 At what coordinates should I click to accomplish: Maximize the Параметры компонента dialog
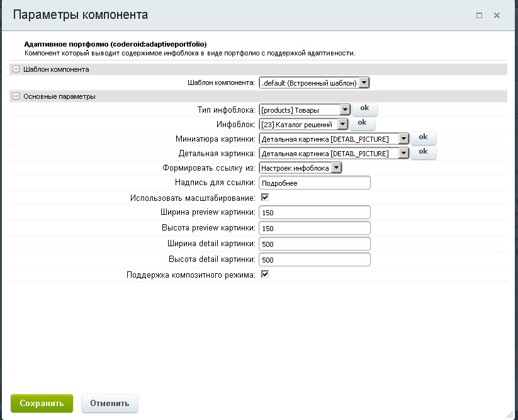[479, 15]
